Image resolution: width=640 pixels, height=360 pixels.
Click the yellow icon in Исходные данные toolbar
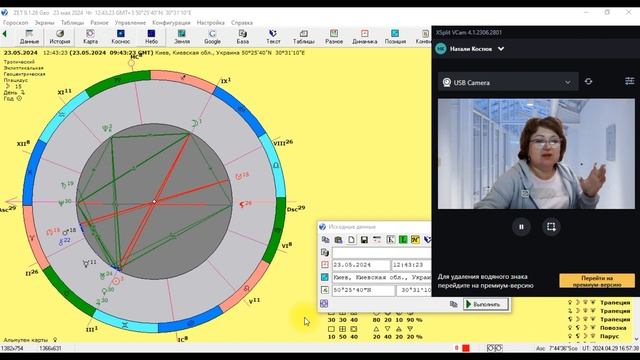(415, 240)
